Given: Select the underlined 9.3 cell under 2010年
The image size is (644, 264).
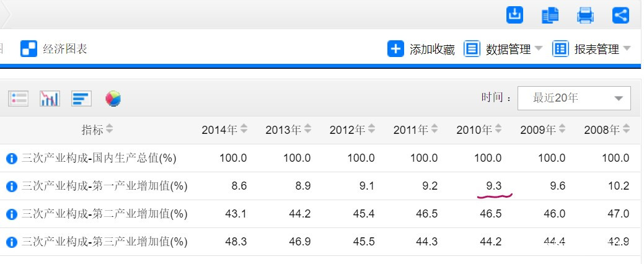Looking at the screenshot, I should point(493,186).
